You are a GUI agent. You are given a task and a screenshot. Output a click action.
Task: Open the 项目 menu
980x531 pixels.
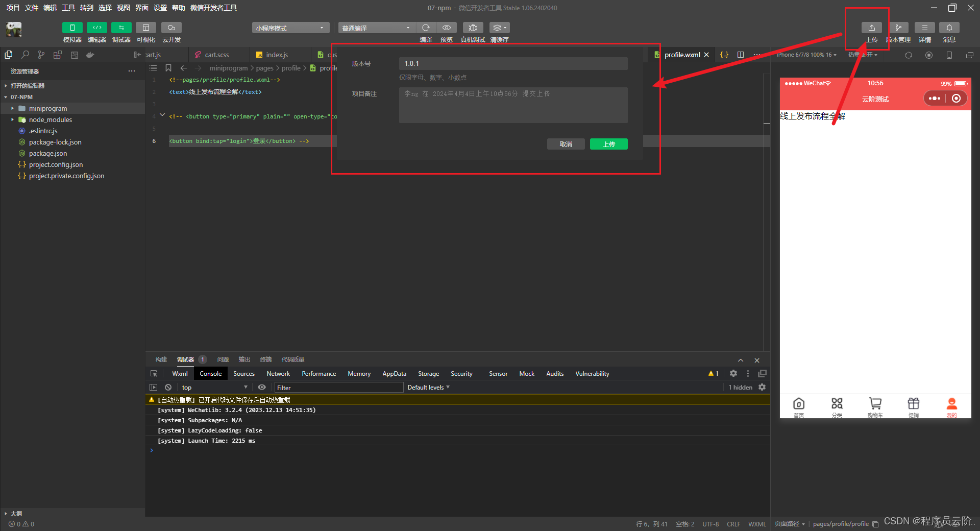click(x=13, y=8)
